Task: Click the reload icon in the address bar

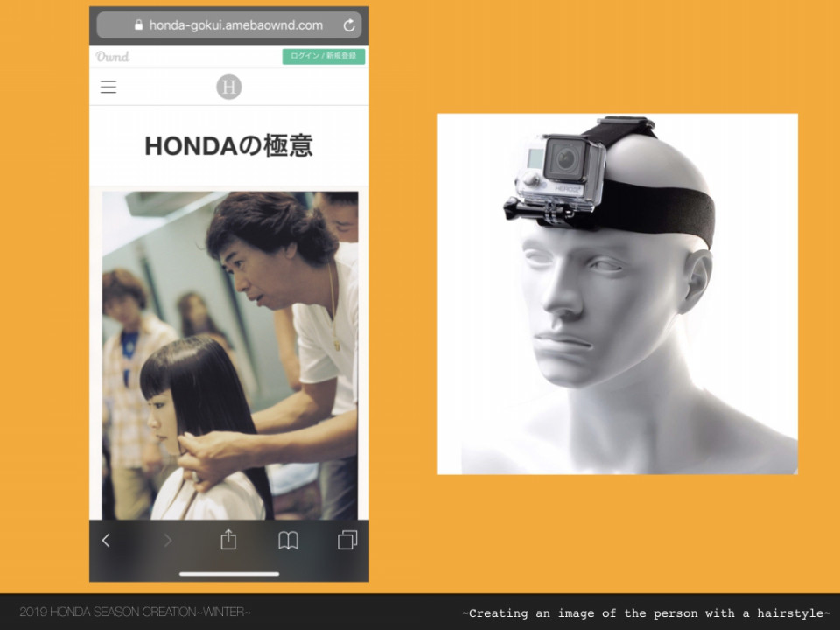Action: pyautogui.click(x=349, y=25)
